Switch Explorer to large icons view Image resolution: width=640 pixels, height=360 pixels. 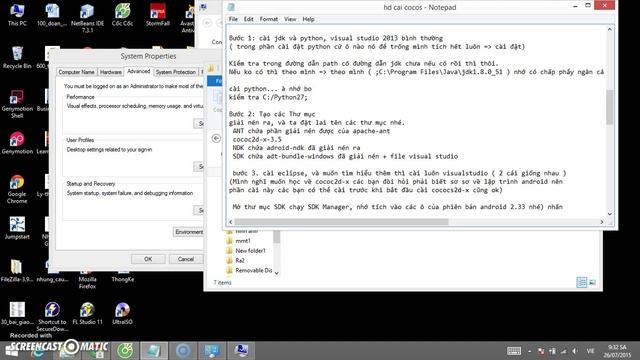[x=593, y=282]
